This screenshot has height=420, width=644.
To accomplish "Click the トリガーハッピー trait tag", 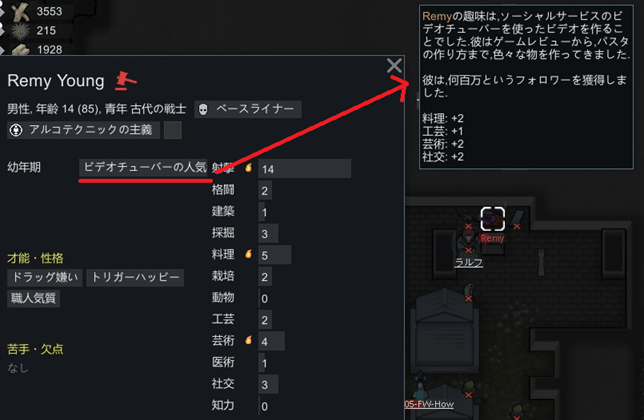I will click(135, 278).
